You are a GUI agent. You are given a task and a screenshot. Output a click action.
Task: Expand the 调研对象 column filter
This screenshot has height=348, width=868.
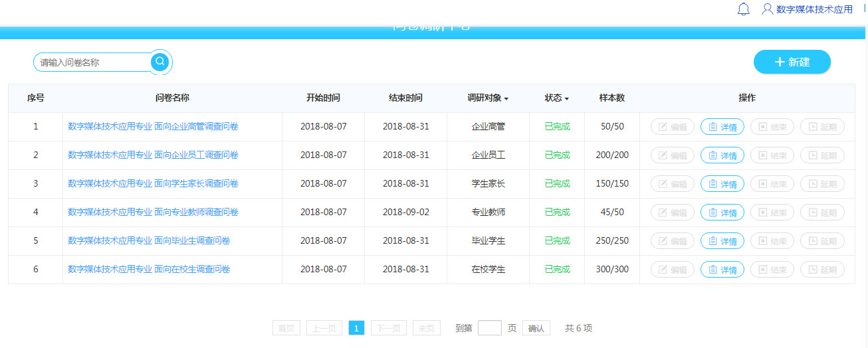[488, 98]
